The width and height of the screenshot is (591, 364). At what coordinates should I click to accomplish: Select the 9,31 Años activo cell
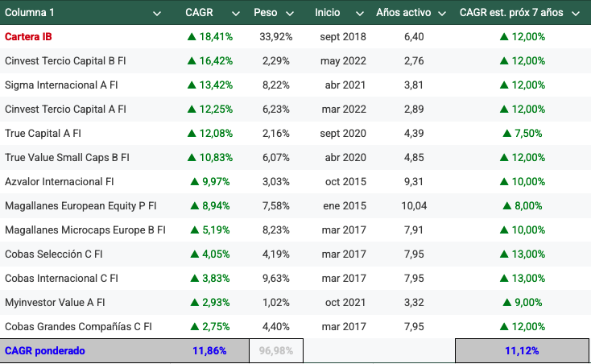coord(414,181)
